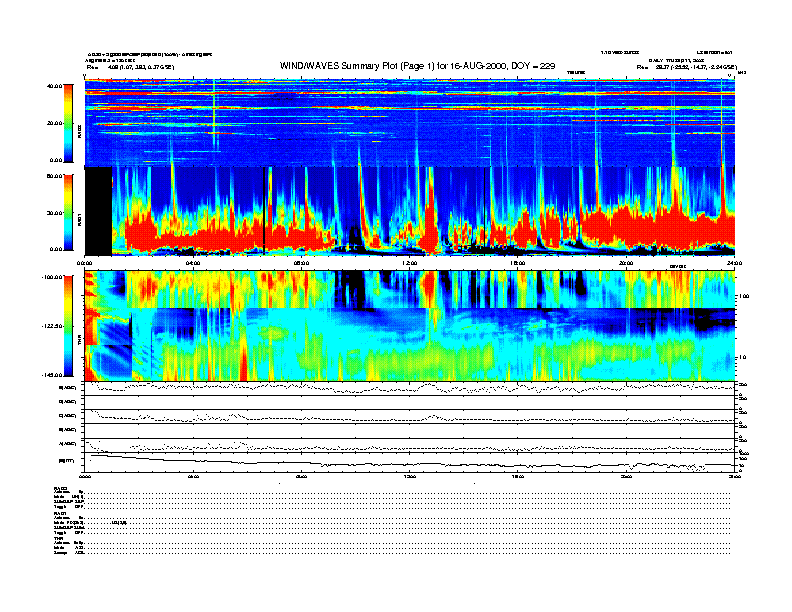Click the 16:00 label under RAD1 spectrogram
Image resolution: width=792 pixels, height=612 pixels.
pos(518,263)
